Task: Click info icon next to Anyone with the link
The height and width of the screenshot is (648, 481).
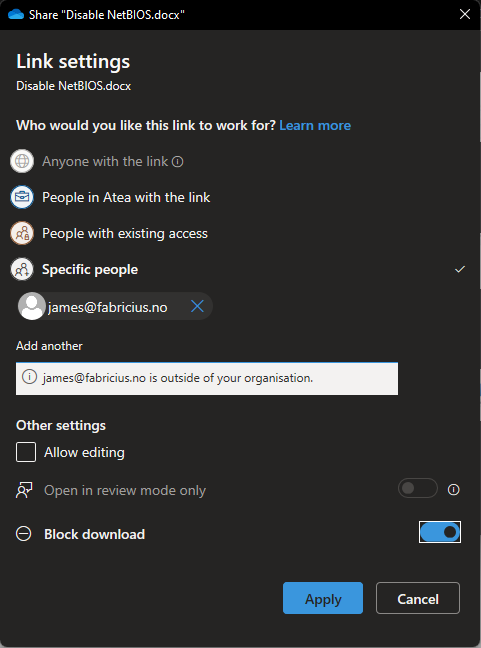Action: pyautogui.click(x=178, y=161)
